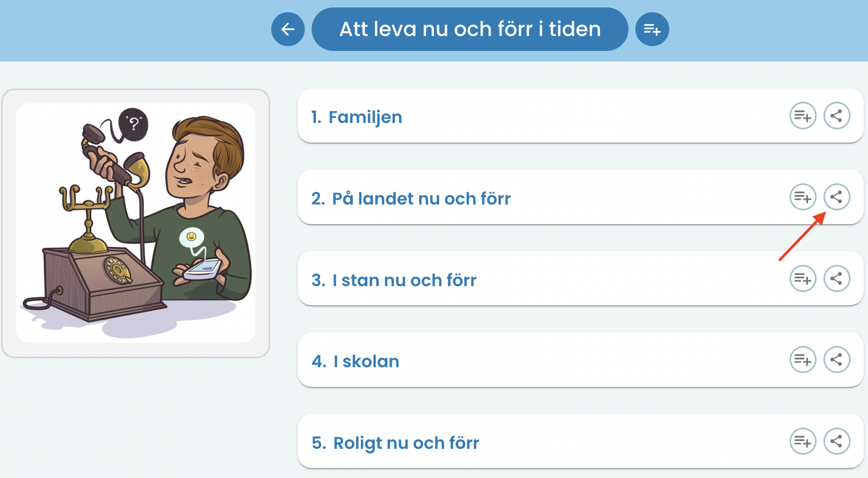This screenshot has height=478, width=868.
Task: Add I stan nu och förr to playlist
Action: coord(803,279)
